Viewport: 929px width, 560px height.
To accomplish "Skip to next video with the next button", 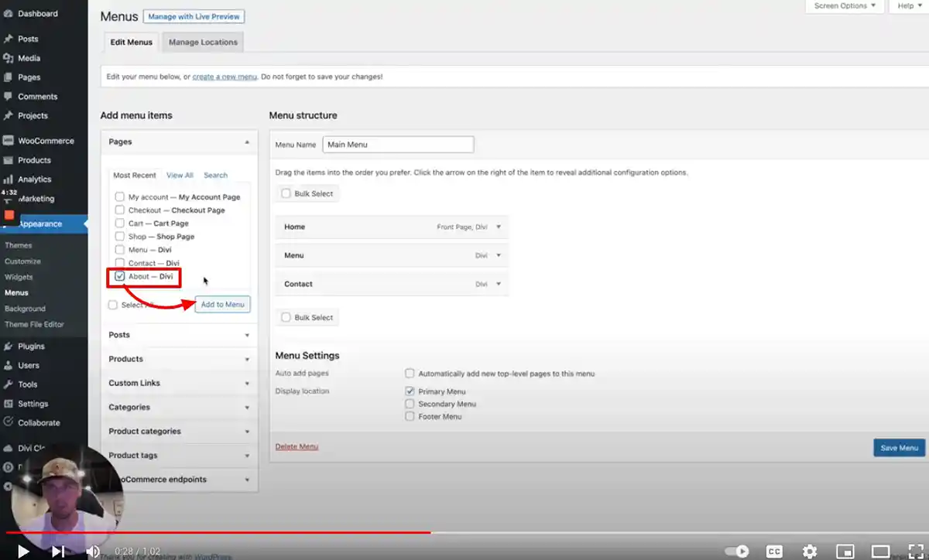I will (x=58, y=551).
